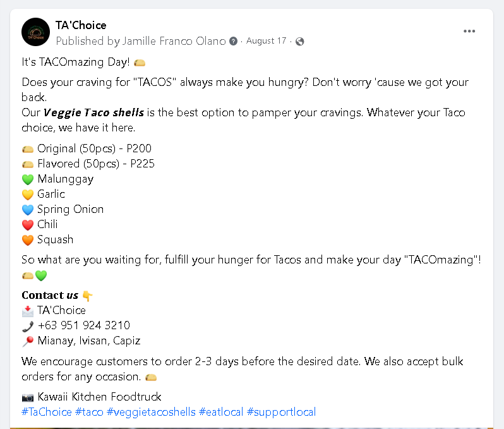Select the #veggietacoshells hashtag
This screenshot has height=429, width=504.
pos(151,412)
